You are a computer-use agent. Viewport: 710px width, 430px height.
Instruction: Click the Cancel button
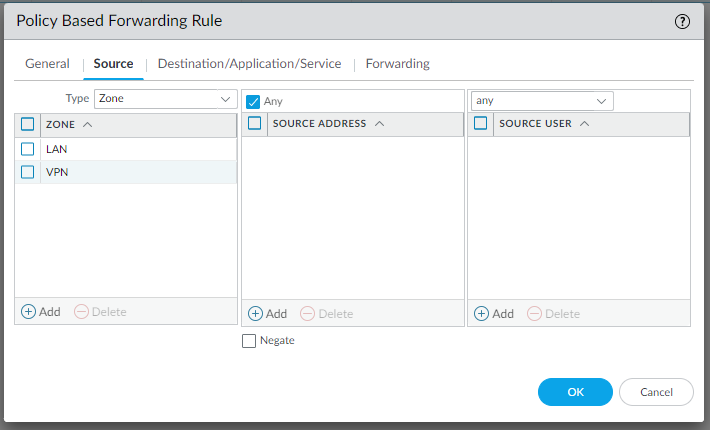point(656,392)
